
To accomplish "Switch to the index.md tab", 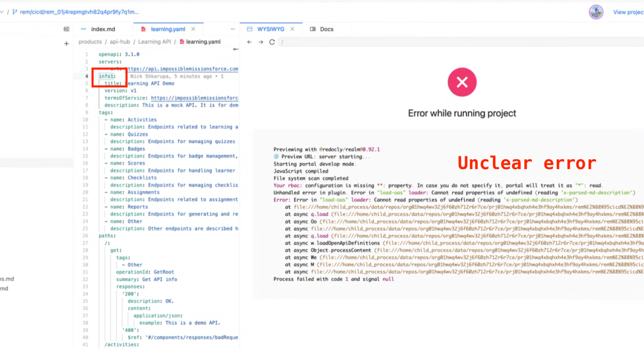I will click(x=103, y=29).
